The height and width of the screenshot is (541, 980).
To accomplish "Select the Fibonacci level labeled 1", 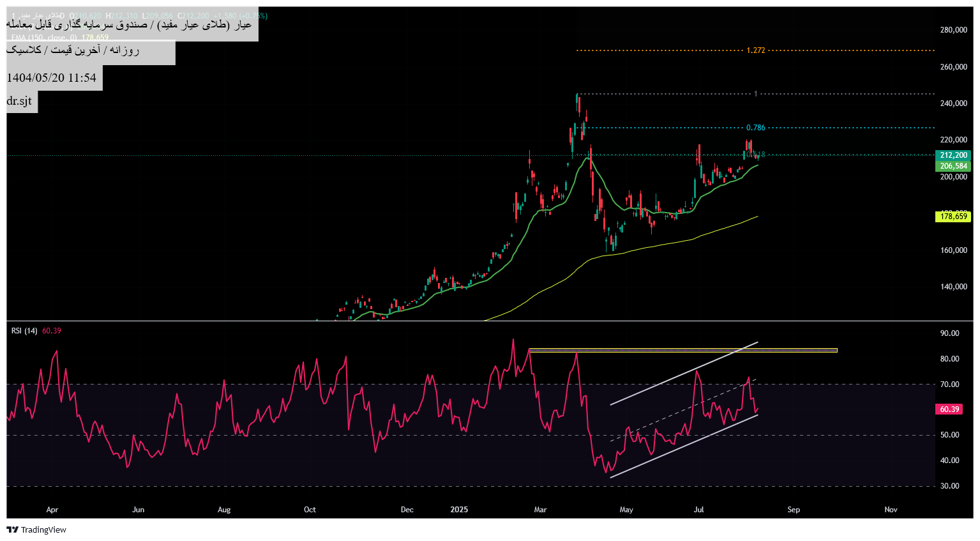I will (755, 94).
